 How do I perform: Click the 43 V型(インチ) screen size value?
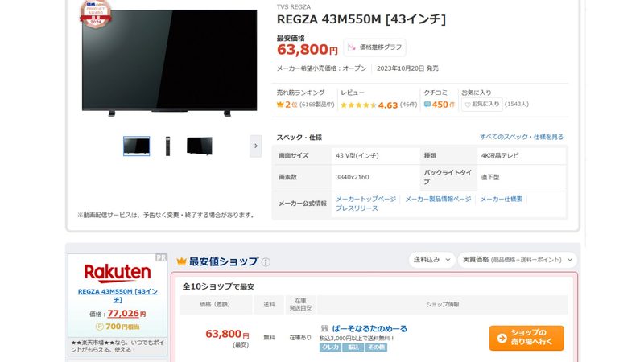[357, 155]
